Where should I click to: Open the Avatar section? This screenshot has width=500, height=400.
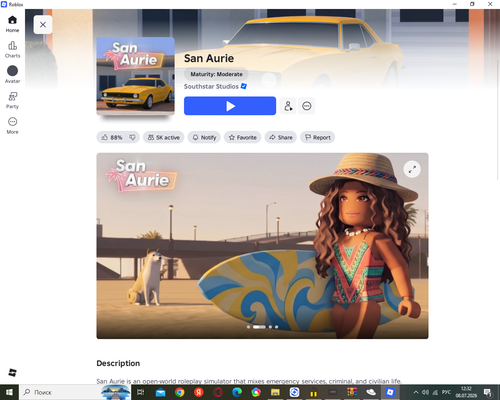[12, 75]
